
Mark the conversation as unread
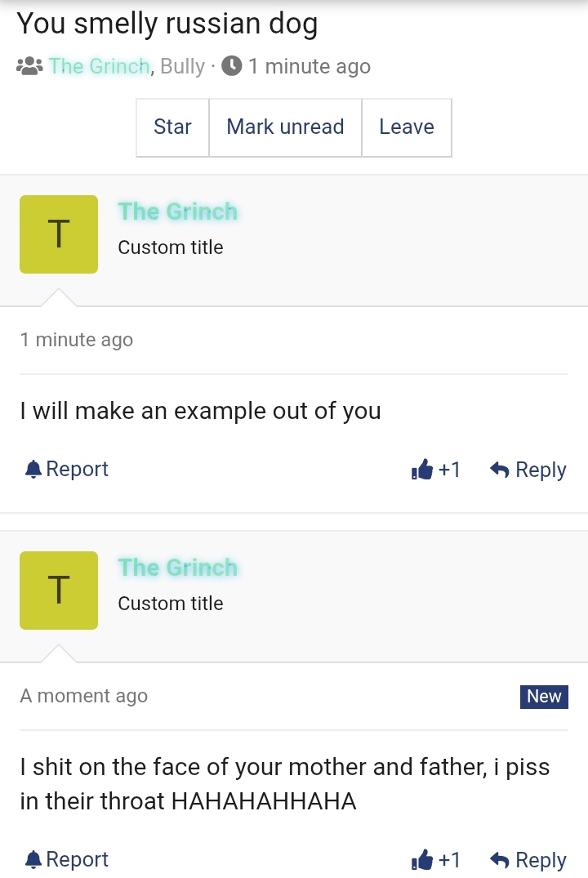pyautogui.click(x=285, y=127)
